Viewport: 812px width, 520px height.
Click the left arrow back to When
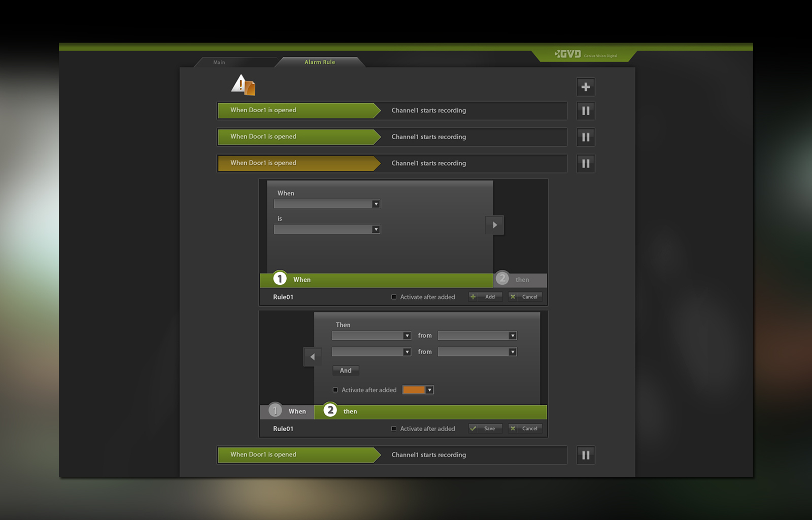(312, 357)
